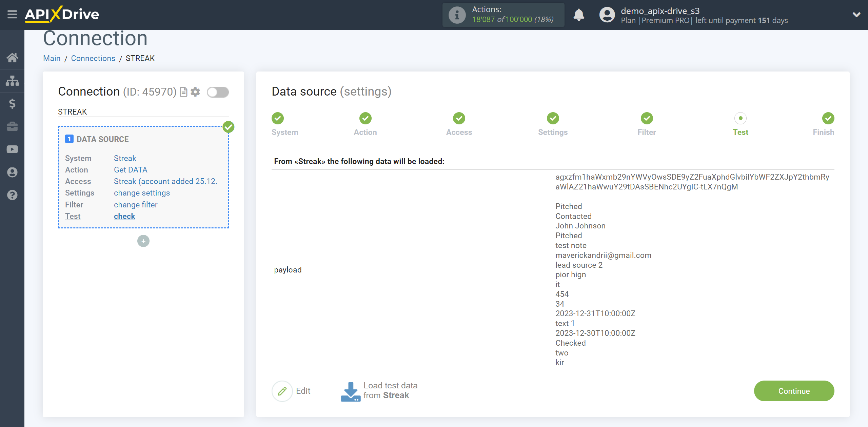The height and width of the screenshot is (427, 868).
Task: Open help question mark icon
Action: pos(12,195)
